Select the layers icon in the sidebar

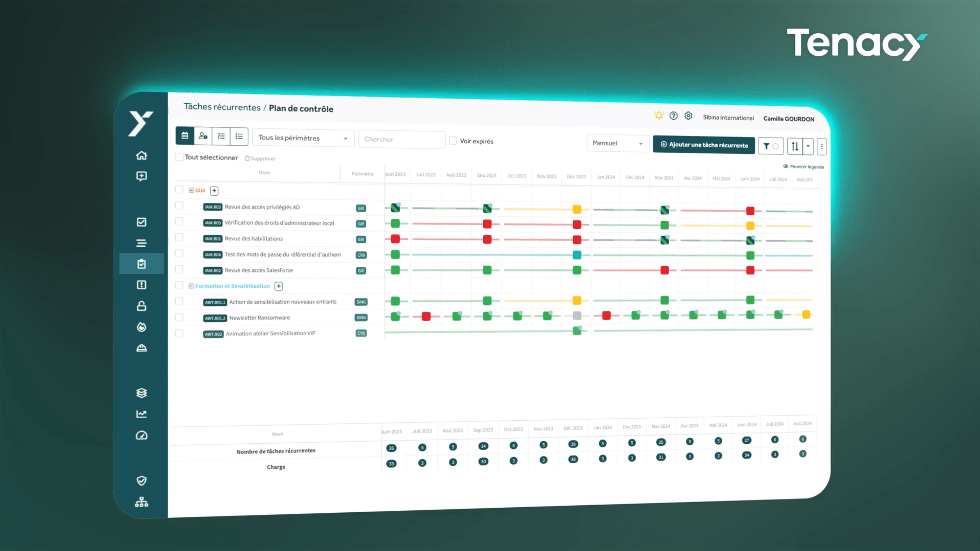pos(142,393)
